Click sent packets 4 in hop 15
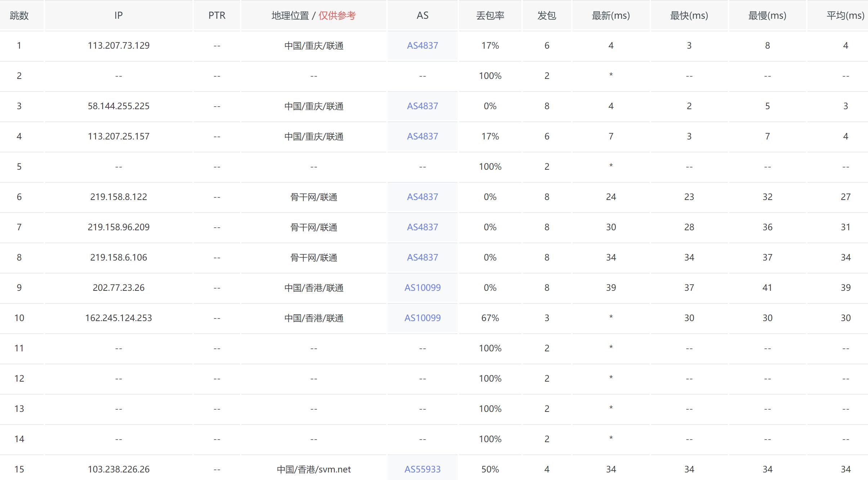Viewport: 868px width, 480px height. pyautogui.click(x=547, y=469)
